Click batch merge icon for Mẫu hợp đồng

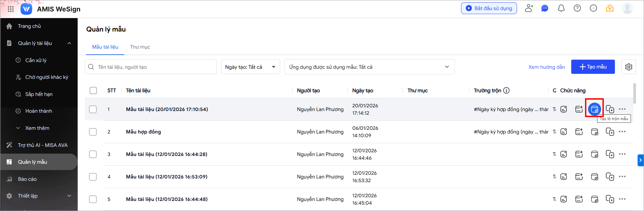click(x=594, y=132)
